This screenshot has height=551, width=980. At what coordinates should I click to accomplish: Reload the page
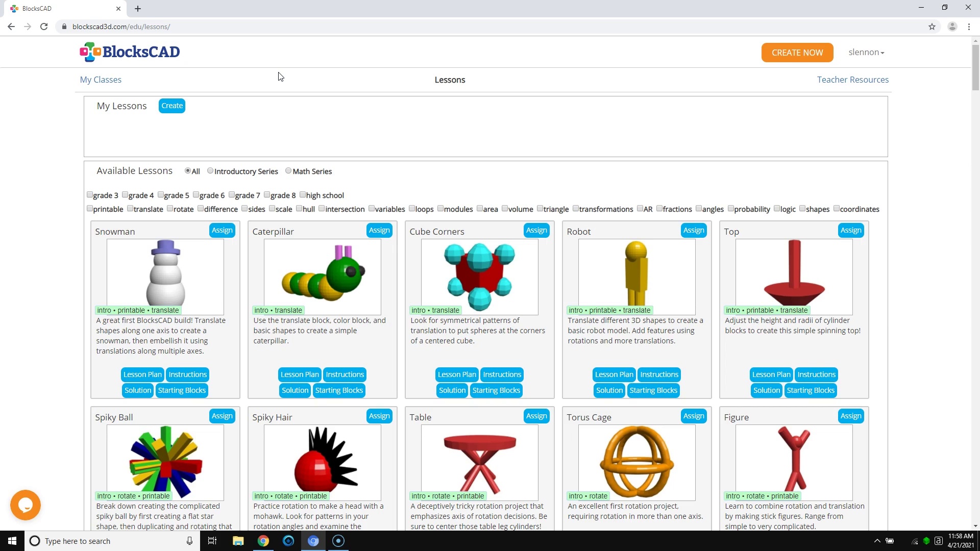44,27
